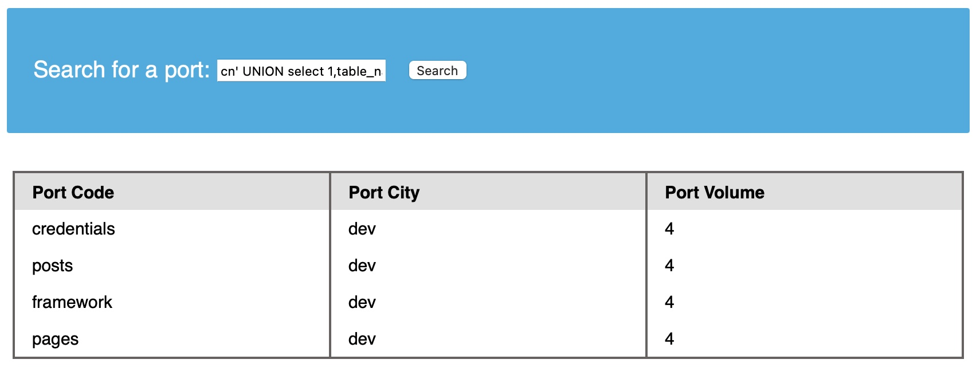This screenshot has width=980, height=367.
Task: Click the 'Search for a port:' label
Action: click(121, 70)
